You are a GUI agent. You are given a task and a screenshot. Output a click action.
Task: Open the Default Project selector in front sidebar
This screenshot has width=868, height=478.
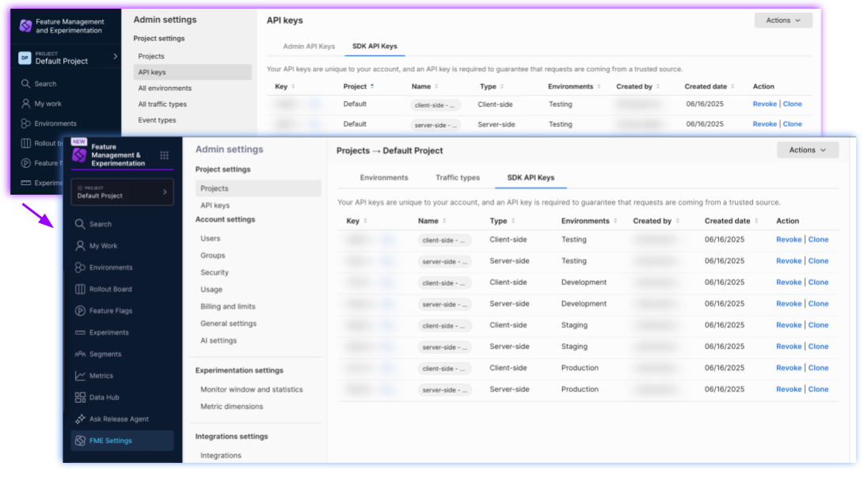tap(122, 192)
